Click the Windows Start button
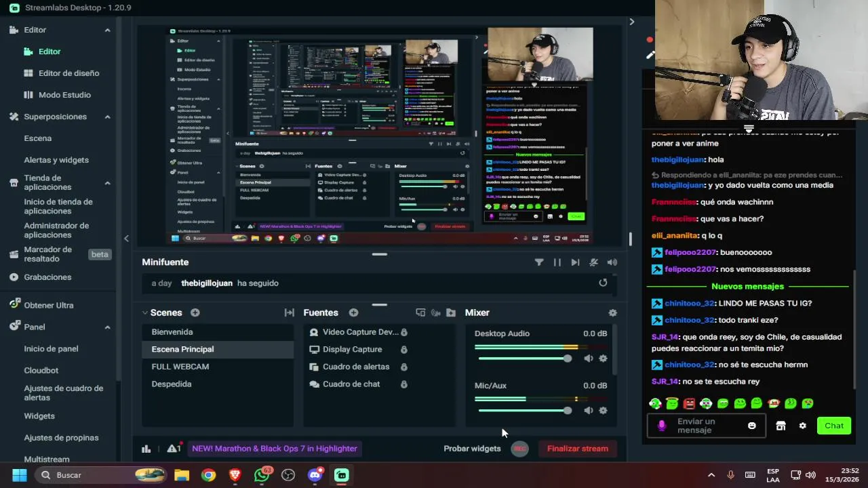 click(19, 475)
